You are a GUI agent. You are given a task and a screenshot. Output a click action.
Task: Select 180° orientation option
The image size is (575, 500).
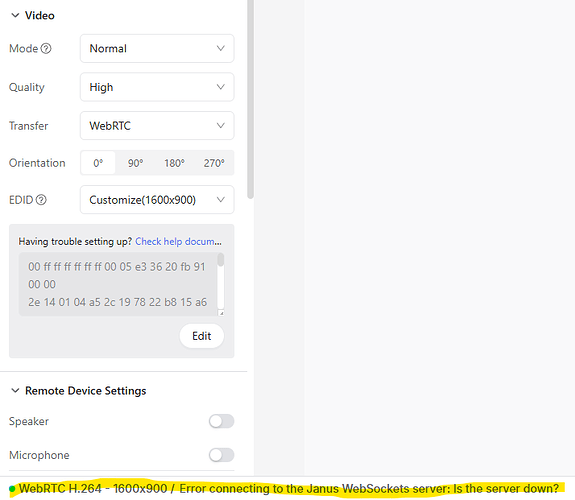tap(174, 163)
